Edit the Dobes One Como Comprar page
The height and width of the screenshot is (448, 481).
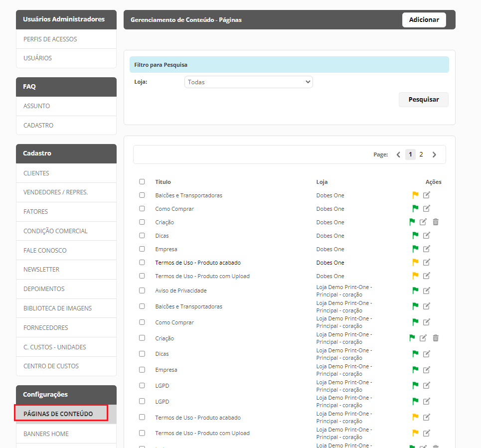pyautogui.click(x=426, y=208)
